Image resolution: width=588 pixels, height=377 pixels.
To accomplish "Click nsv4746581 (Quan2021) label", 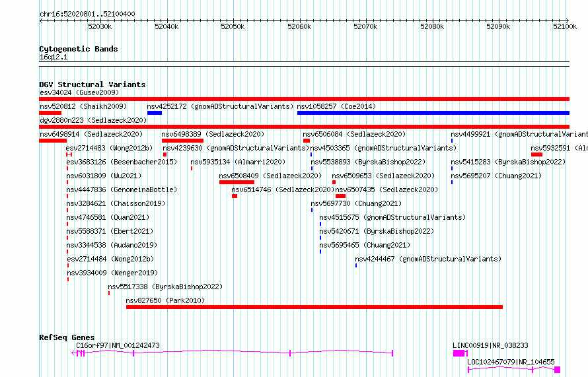I will click(x=108, y=217).
